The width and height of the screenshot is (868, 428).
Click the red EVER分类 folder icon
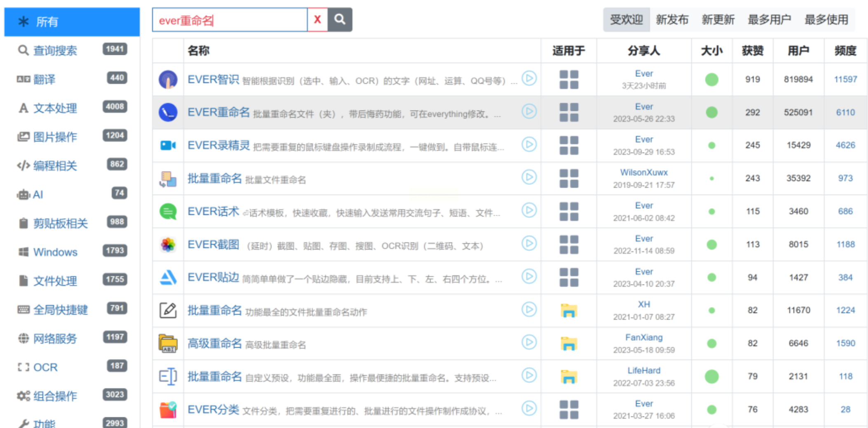[168, 409]
